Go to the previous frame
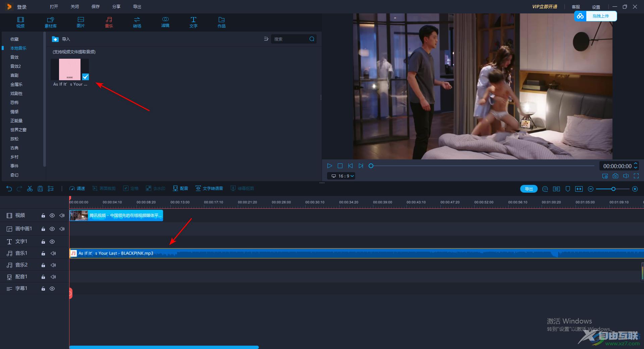644x349 pixels. pos(351,166)
